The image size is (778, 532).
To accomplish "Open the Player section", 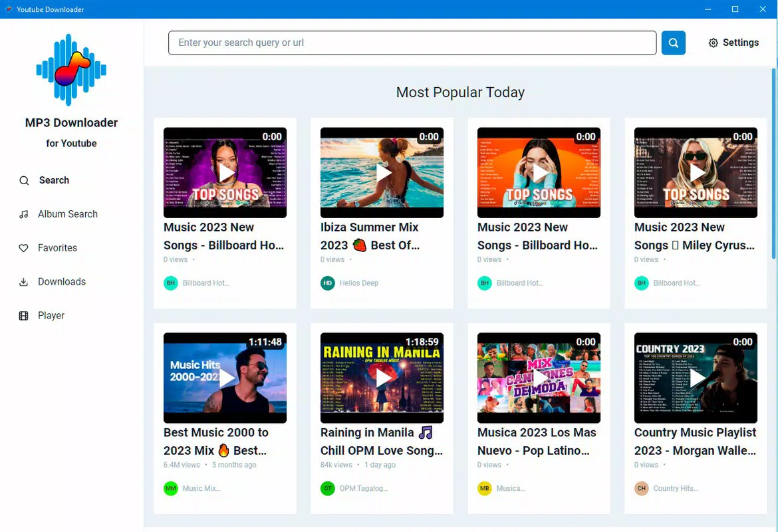I will click(51, 316).
